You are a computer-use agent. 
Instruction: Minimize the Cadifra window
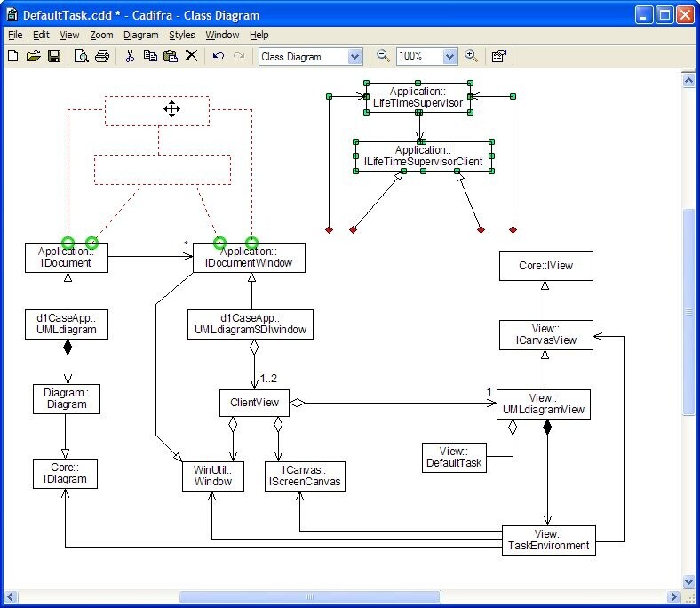click(643, 15)
